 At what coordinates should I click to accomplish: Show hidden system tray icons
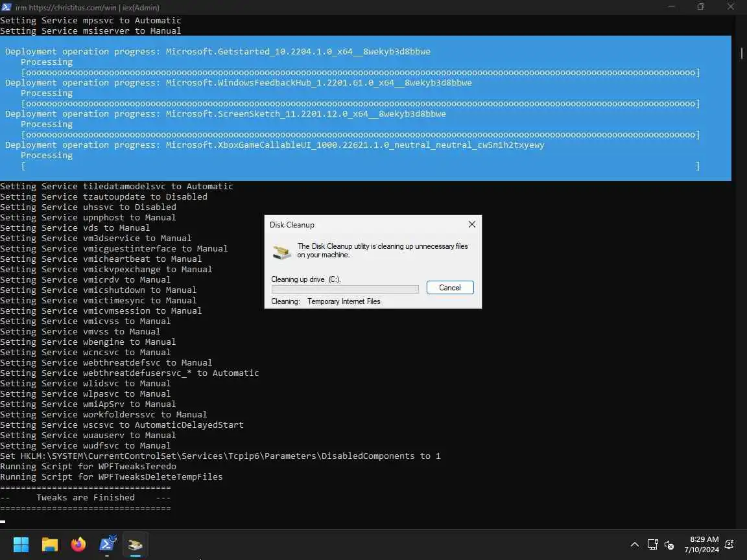pos(635,544)
